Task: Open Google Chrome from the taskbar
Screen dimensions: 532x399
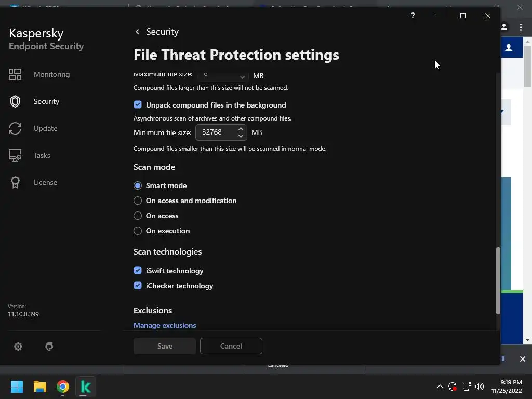Action: pos(63,387)
